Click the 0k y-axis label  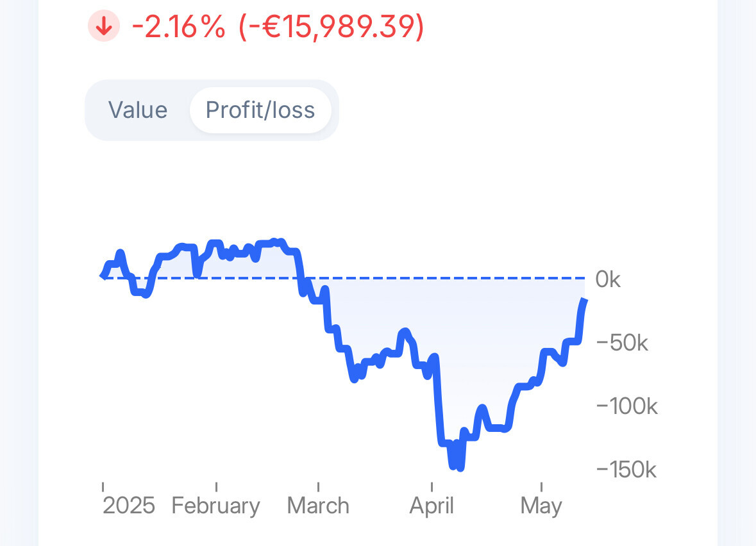pyautogui.click(x=608, y=279)
